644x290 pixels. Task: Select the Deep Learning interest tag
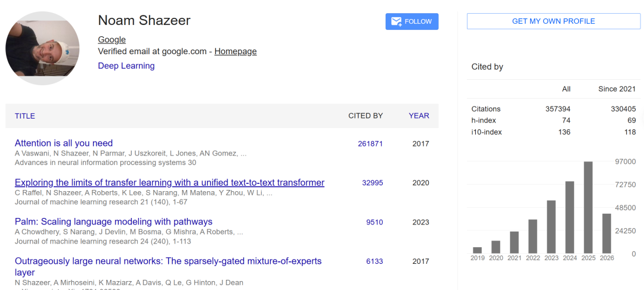click(126, 66)
